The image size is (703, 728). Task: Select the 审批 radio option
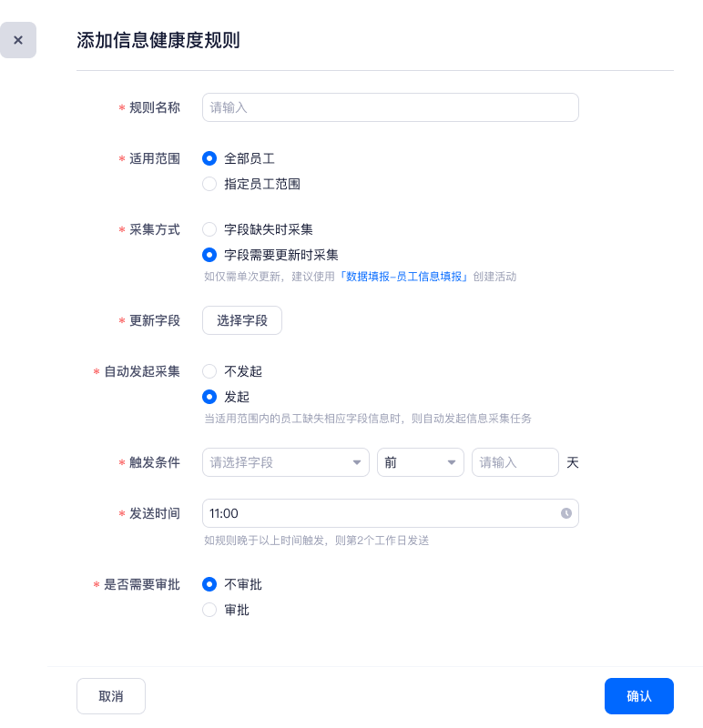click(209, 610)
